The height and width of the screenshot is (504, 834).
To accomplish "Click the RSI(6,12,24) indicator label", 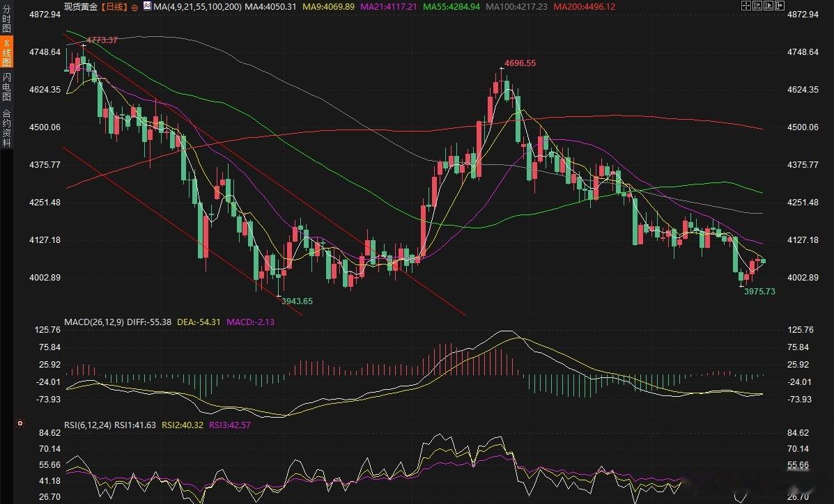I will (x=88, y=425).
